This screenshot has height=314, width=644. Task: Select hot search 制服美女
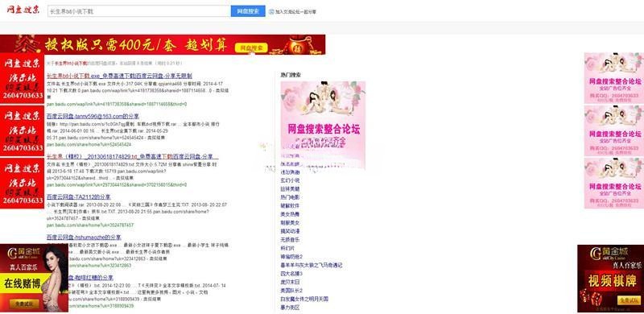point(290,223)
